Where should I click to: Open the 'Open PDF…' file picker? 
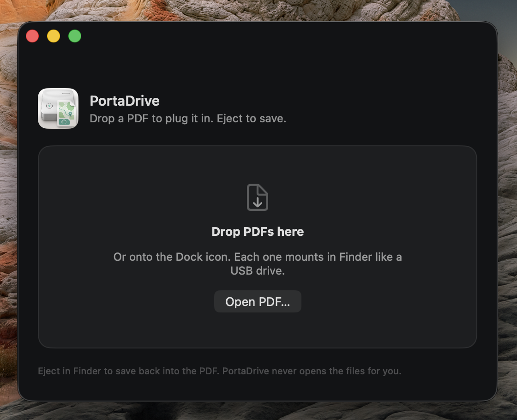click(x=258, y=301)
